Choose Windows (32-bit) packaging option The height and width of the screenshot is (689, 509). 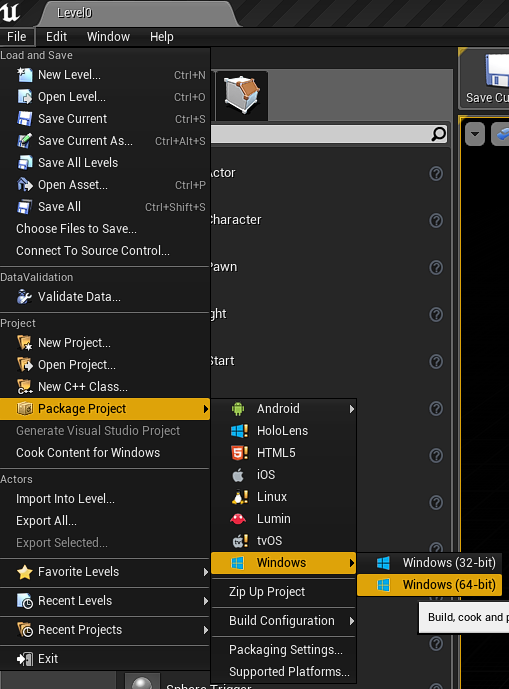[429, 563]
